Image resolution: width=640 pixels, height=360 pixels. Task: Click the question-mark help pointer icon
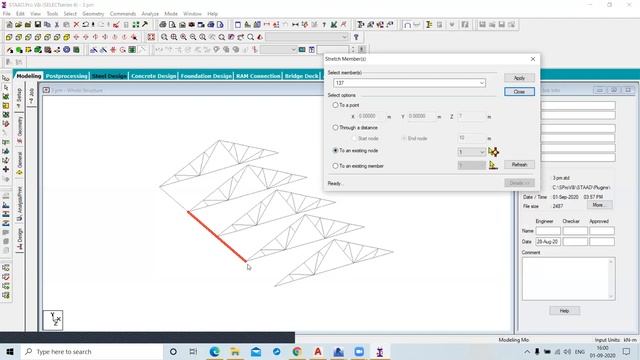356,37
